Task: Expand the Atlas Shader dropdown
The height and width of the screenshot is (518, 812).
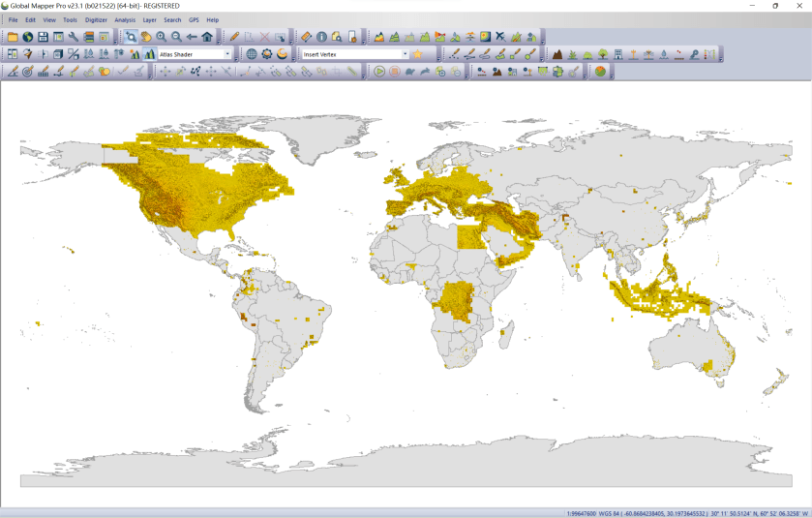Action: (227, 54)
